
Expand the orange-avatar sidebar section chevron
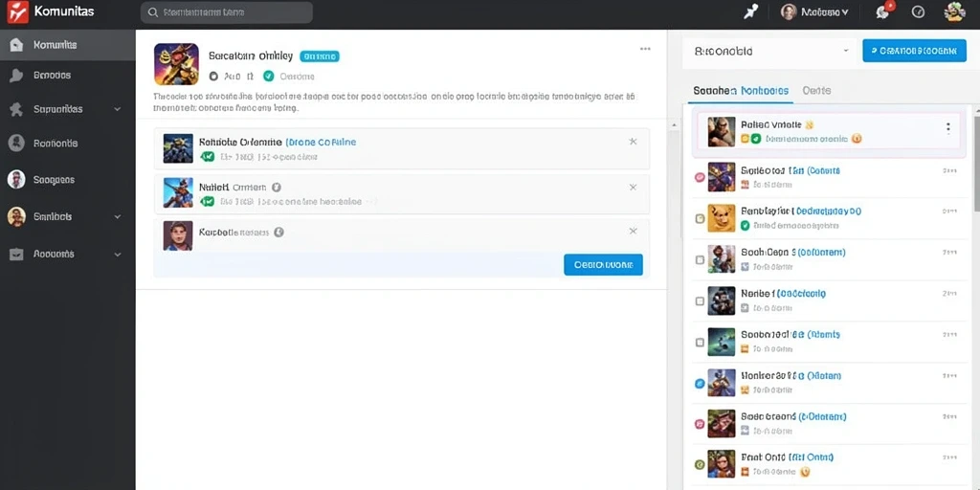pyautogui.click(x=118, y=217)
